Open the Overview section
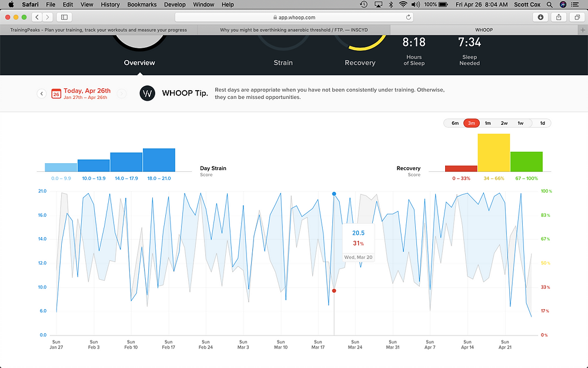 coord(139,63)
